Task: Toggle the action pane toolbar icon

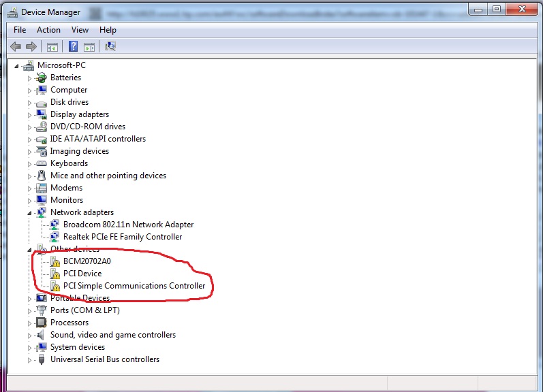Action: pyautogui.click(x=89, y=47)
